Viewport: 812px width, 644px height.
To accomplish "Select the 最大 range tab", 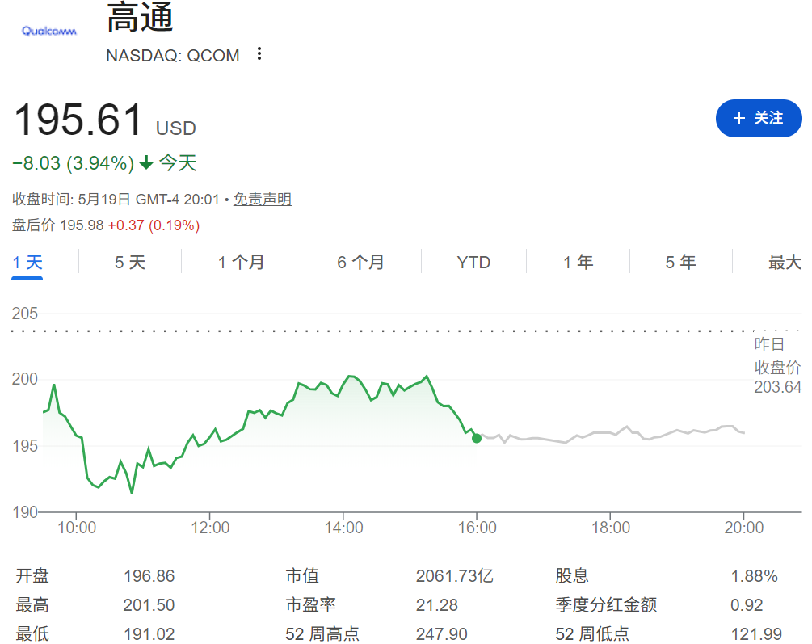I will click(x=785, y=262).
